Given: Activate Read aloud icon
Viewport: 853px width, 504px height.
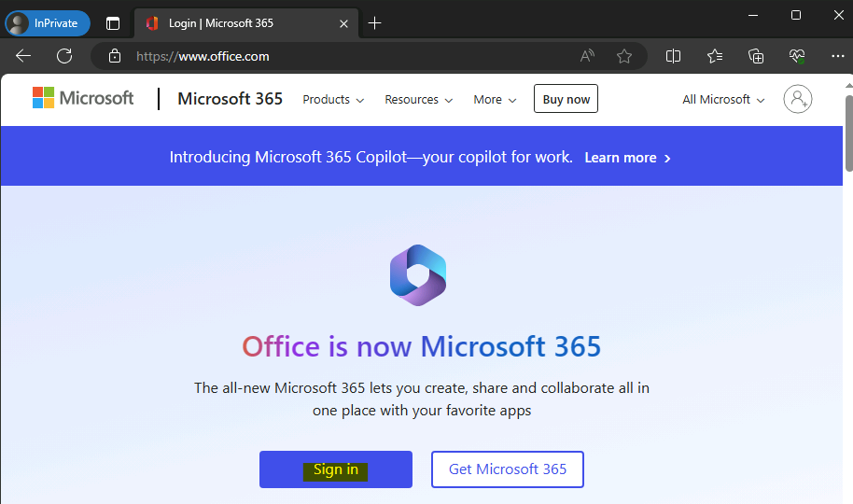Looking at the screenshot, I should point(587,56).
